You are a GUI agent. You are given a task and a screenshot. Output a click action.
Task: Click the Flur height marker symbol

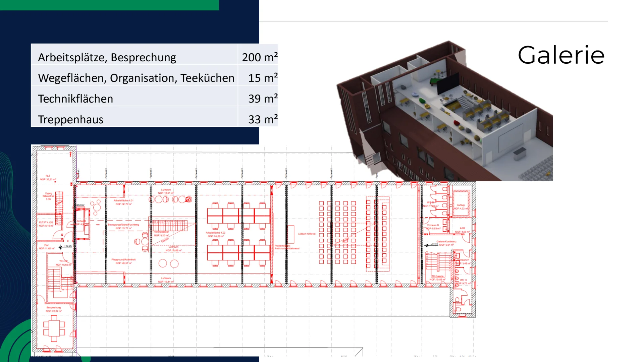[60, 247]
